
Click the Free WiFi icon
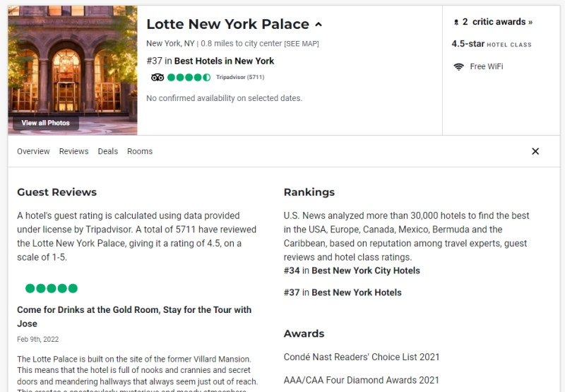(458, 66)
